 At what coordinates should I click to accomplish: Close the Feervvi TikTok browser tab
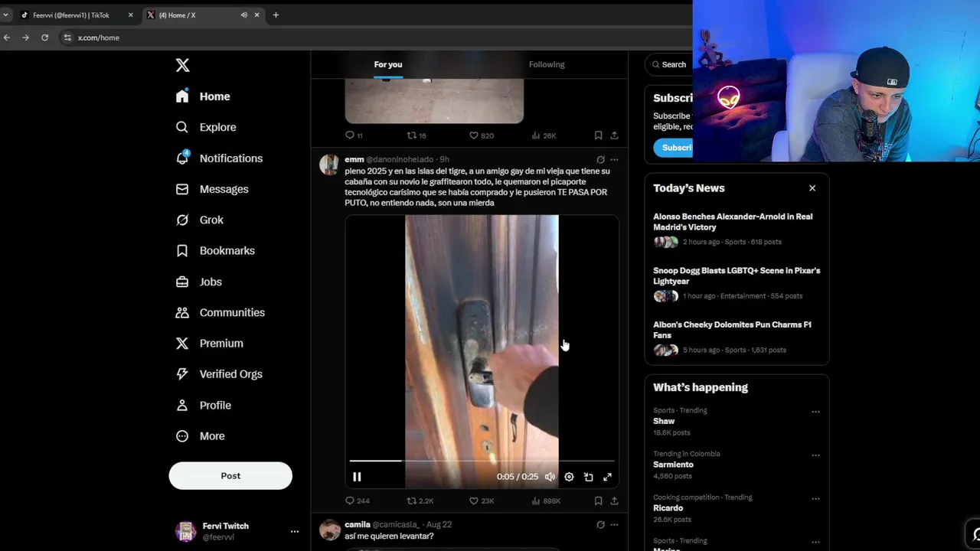pos(130,15)
